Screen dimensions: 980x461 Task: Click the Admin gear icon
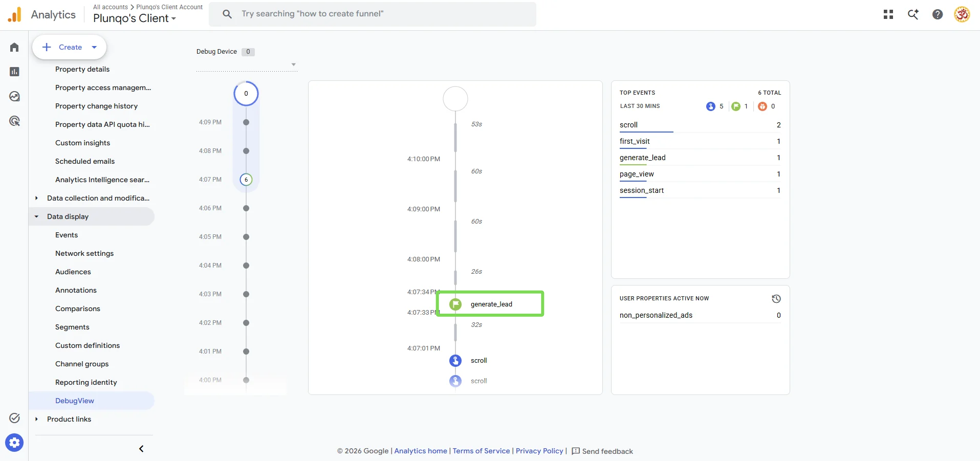(14, 443)
